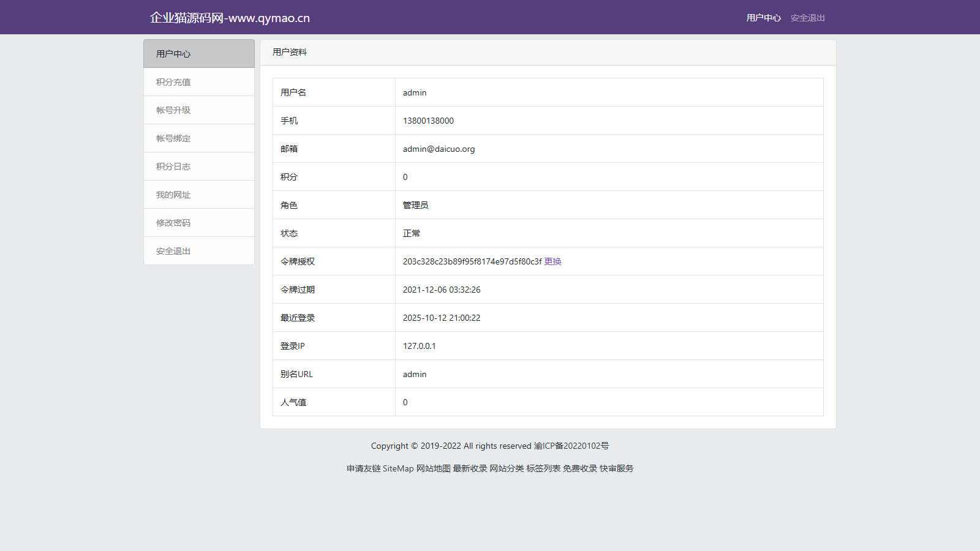
Task: Open the SiteMap footer link
Action: 398,468
